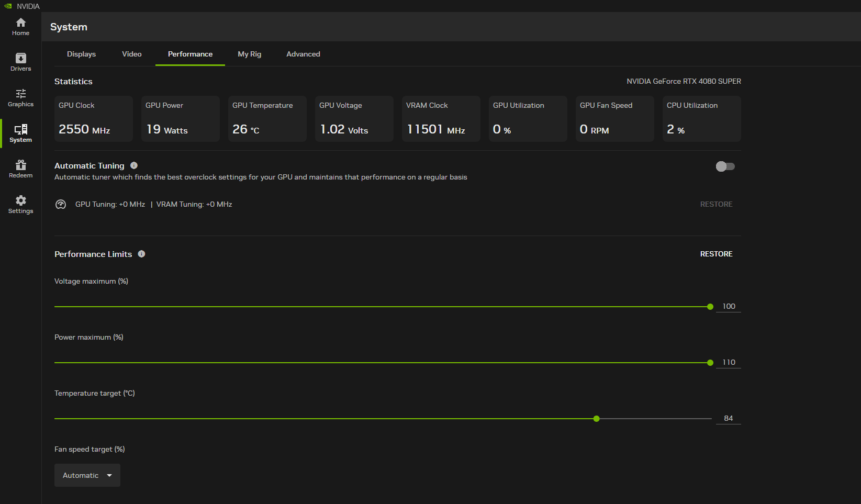This screenshot has width=861, height=504.
Task: Click the Power maximum slider handle
Action: 710,363
